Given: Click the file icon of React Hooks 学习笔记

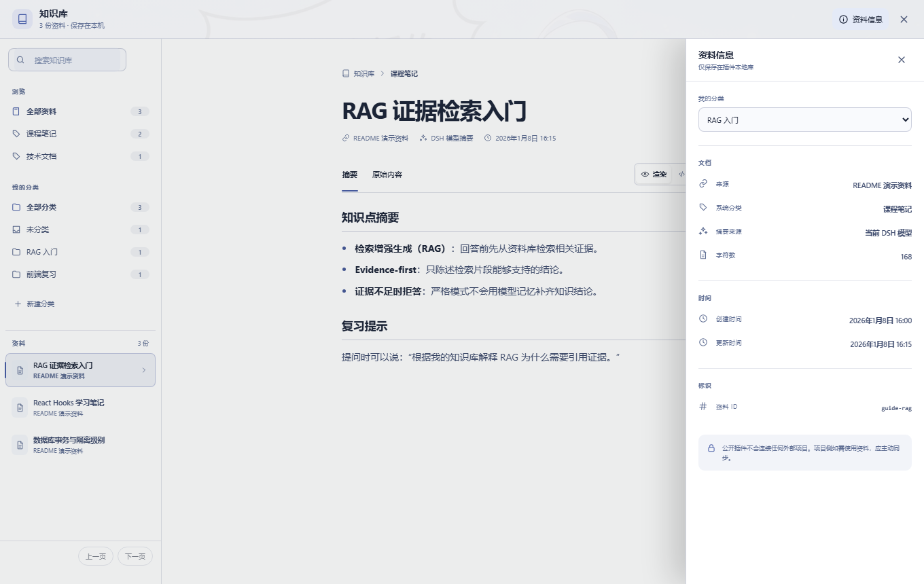Looking at the screenshot, I should 20,407.
